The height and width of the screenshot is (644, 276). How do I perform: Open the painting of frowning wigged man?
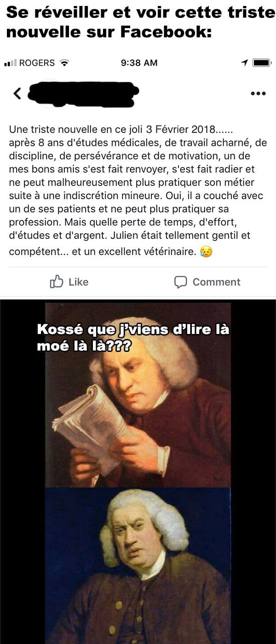138,565
